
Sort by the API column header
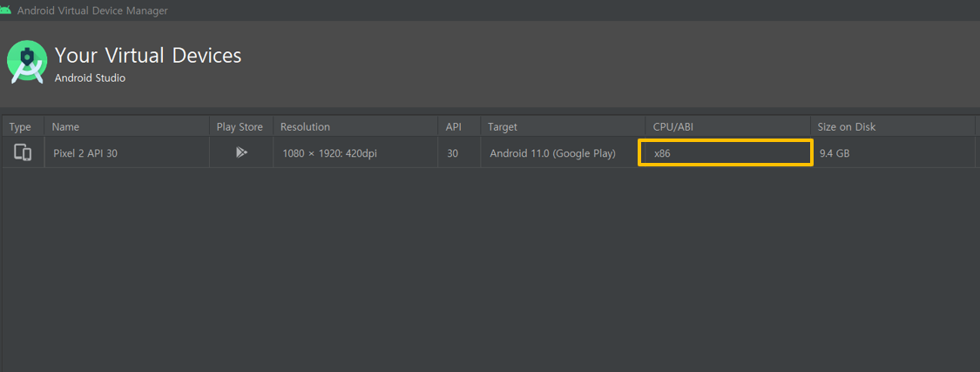pyautogui.click(x=459, y=127)
